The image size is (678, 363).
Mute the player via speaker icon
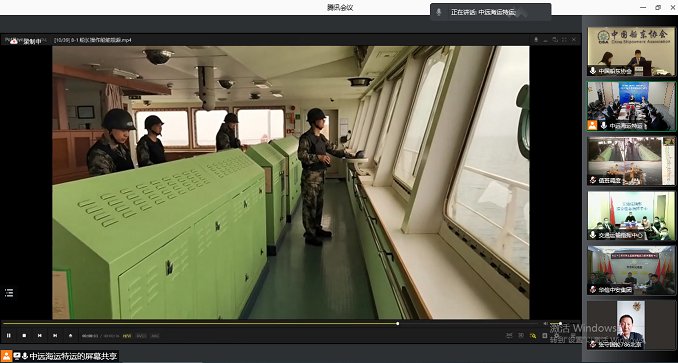[545, 323]
